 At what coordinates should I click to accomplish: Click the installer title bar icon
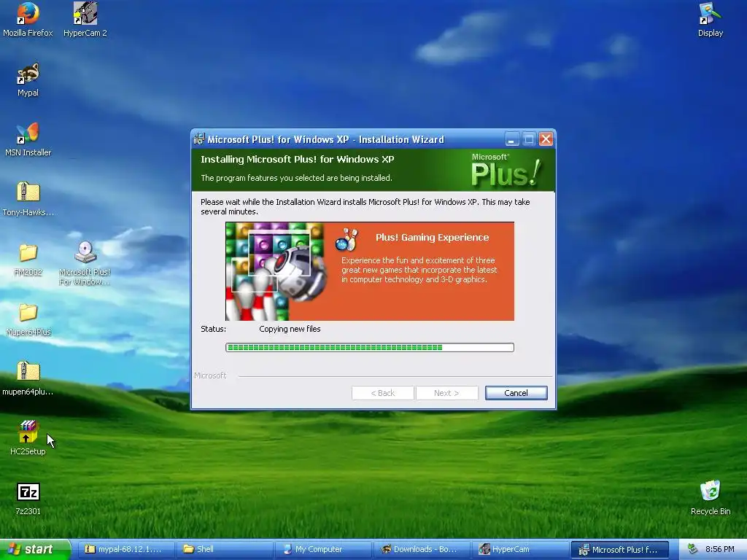(199, 139)
